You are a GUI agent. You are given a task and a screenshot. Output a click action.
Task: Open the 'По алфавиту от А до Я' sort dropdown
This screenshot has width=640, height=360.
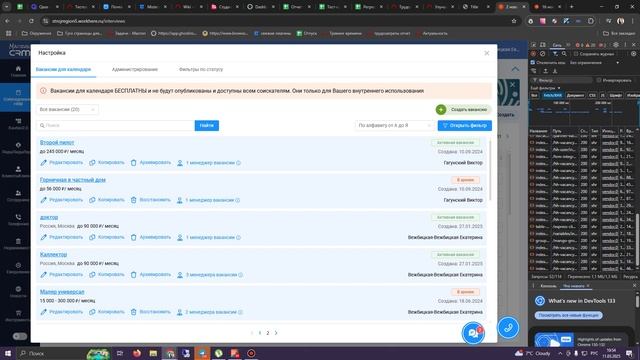coord(394,125)
